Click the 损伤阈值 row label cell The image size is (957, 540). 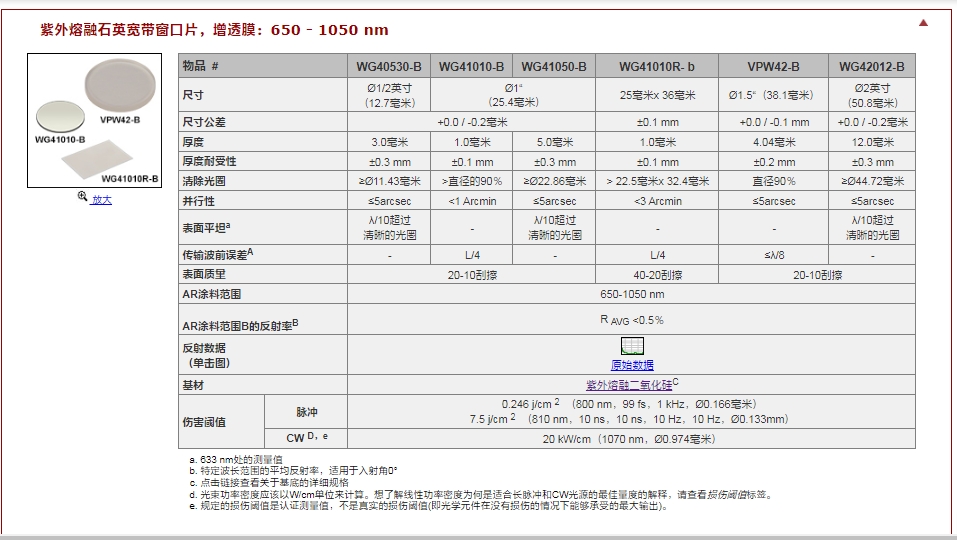(x=221, y=421)
